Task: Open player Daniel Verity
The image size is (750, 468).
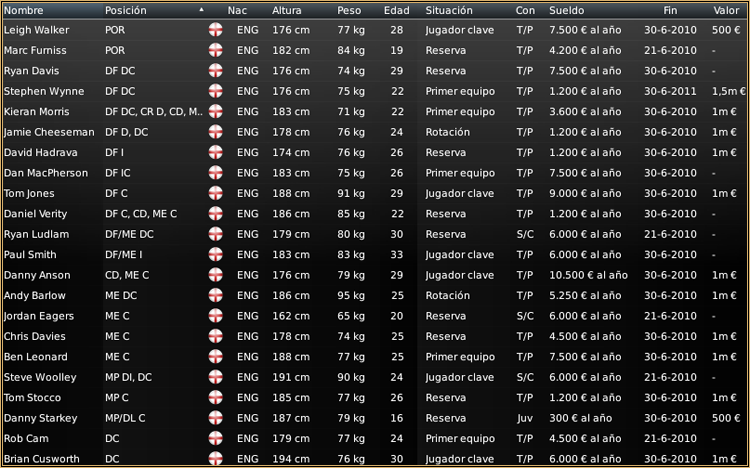Action: [35, 213]
